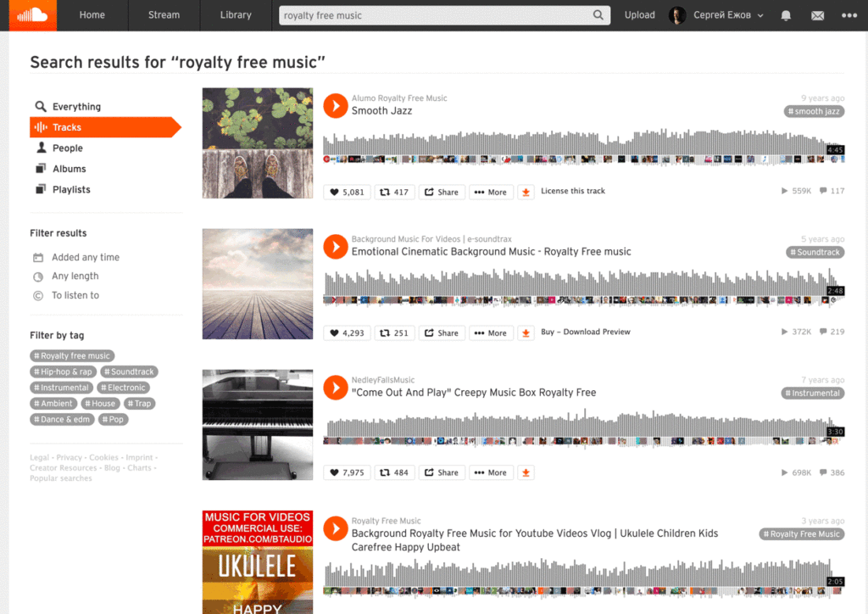Open the user account dropdown arrow

click(x=760, y=15)
